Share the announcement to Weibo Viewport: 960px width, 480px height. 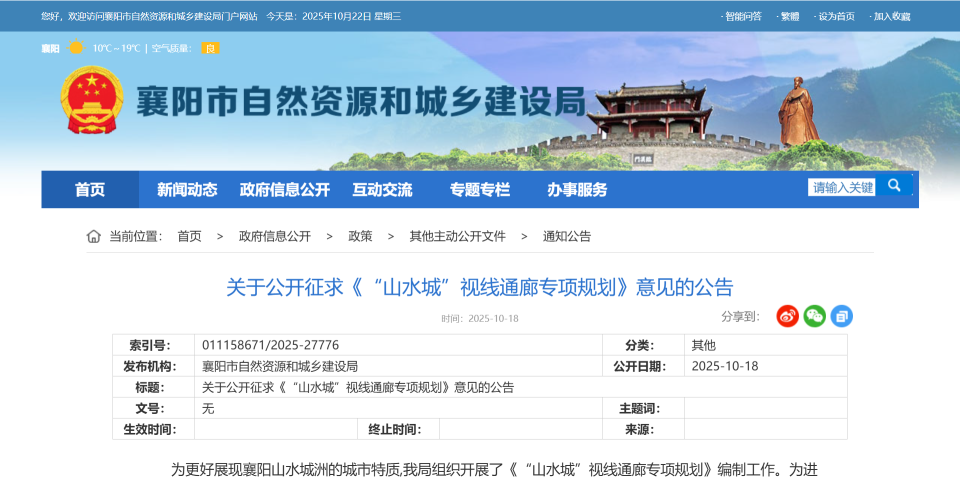(787, 316)
